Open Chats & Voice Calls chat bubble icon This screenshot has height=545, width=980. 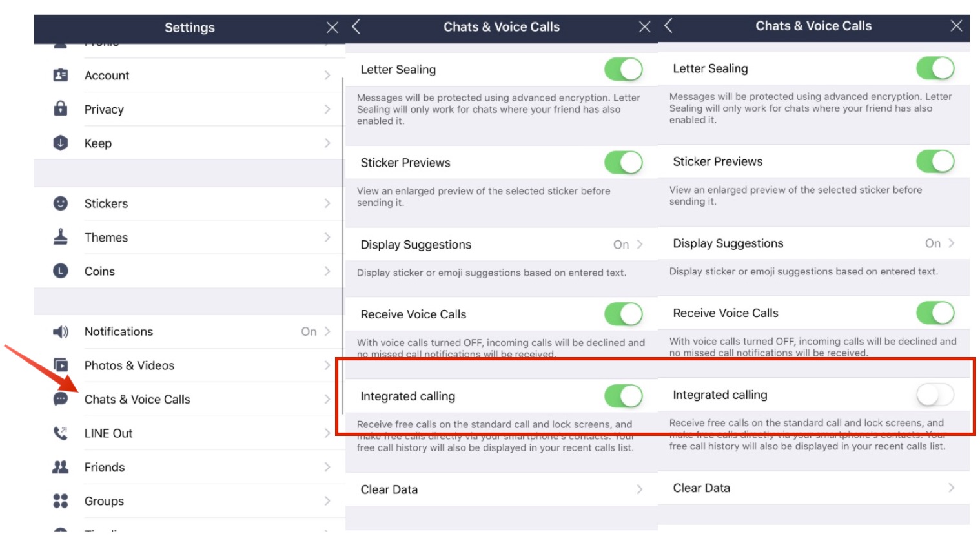61,399
